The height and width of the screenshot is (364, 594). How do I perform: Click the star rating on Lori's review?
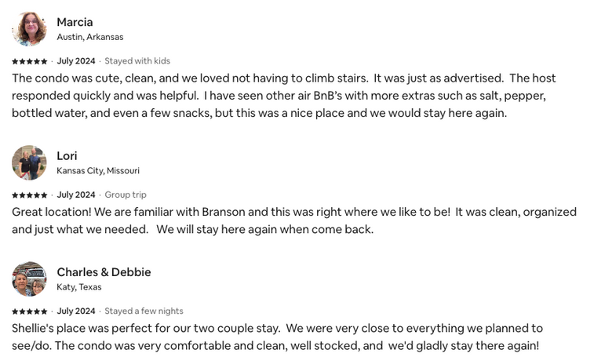pos(29,195)
